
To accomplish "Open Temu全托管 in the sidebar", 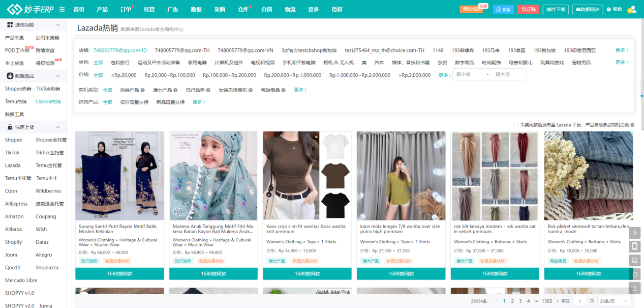I will 50,165.
